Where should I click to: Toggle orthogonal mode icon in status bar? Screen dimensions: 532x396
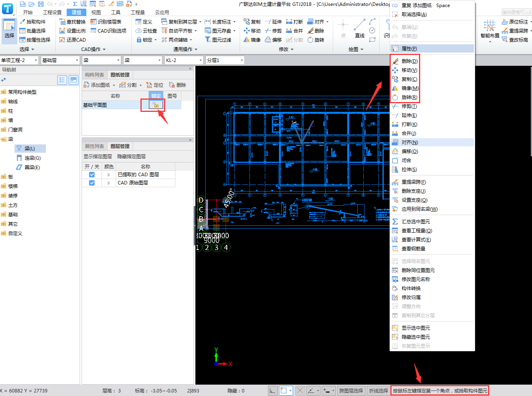(x=272, y=391)
